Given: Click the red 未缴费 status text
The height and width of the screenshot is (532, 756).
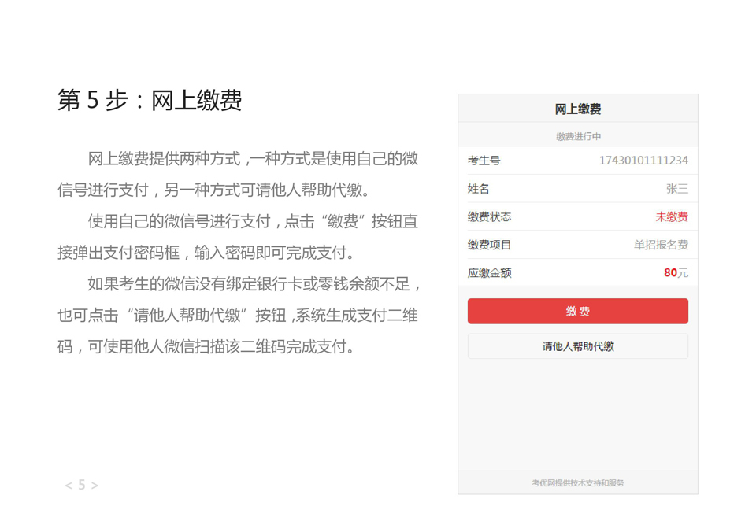Looking at the screenshot, I should coord(671,216).
